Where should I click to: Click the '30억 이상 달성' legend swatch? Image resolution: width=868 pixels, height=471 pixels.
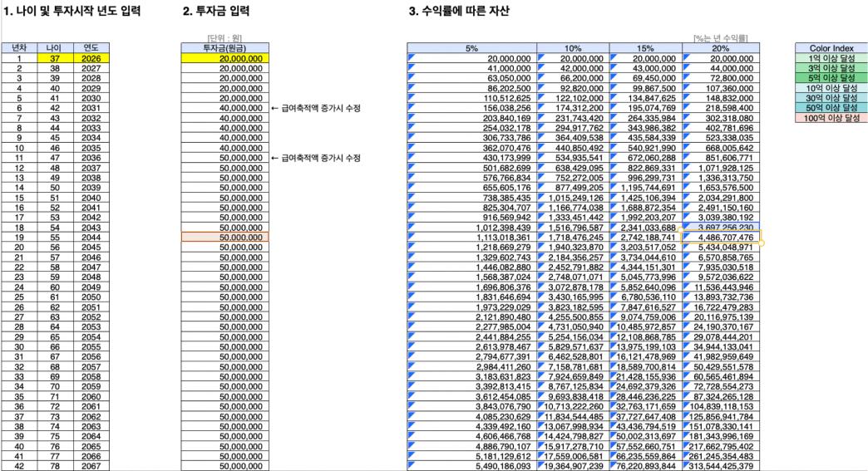pos(831,99)
